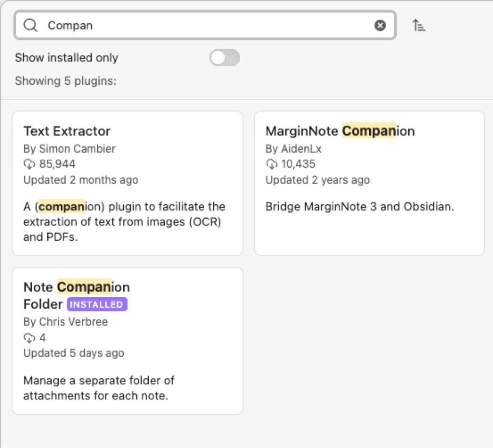Click the download icon on MarginNote Companion card
Screen dimensions: 493x448
click(x=271, y=164)
